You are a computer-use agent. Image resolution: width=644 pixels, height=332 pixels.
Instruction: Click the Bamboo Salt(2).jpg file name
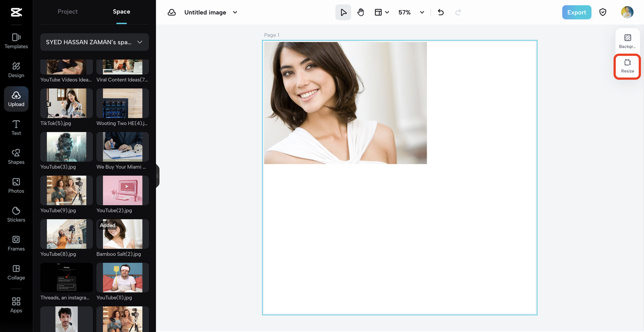119,254
